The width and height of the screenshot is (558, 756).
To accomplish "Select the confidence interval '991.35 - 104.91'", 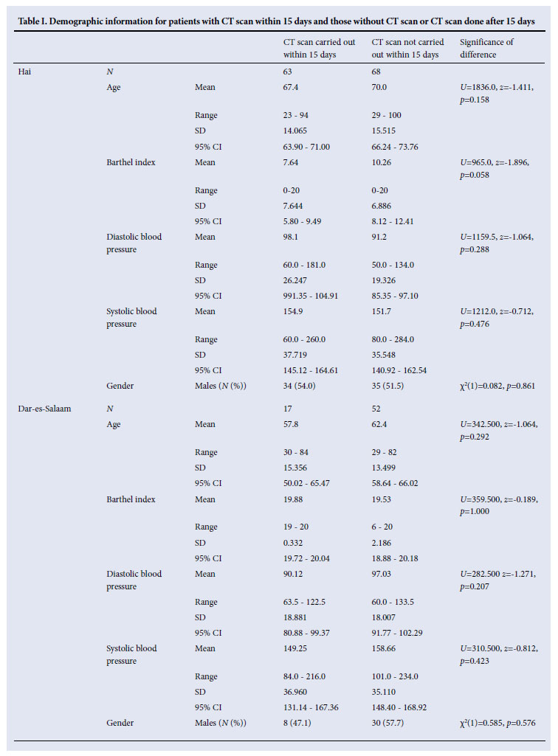I will point(311,295).
